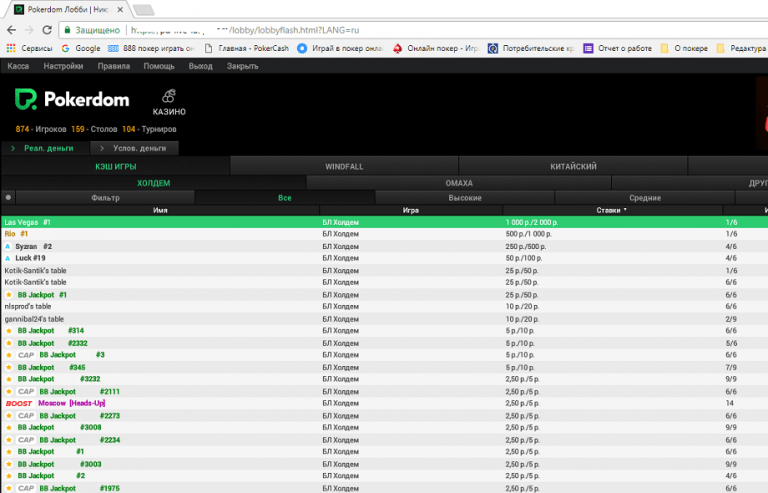The height and width of the screenshot is (493, 768).
Task: Select the WINDFALL tab
Action: (344, 166)
